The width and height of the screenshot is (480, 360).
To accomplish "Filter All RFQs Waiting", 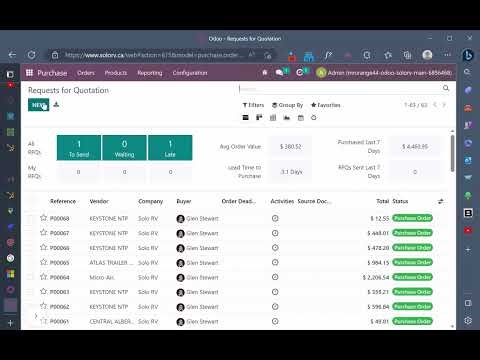I will click(x=124, y=148).
